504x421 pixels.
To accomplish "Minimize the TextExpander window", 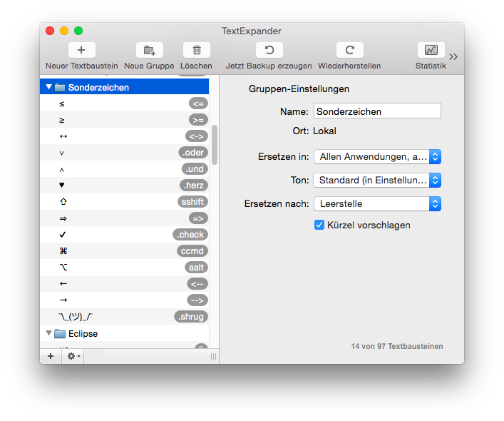I will click(x=64, y=31).
